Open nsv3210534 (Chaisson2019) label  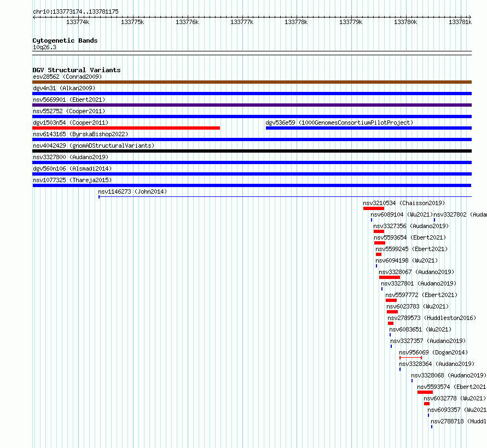click(404, 203)
